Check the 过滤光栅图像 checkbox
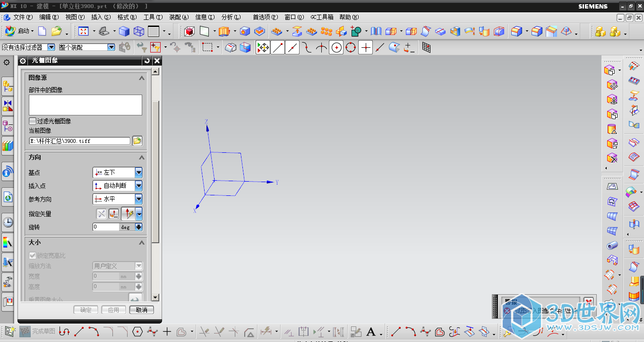The image size is (644, 342). tap(33, 121)
